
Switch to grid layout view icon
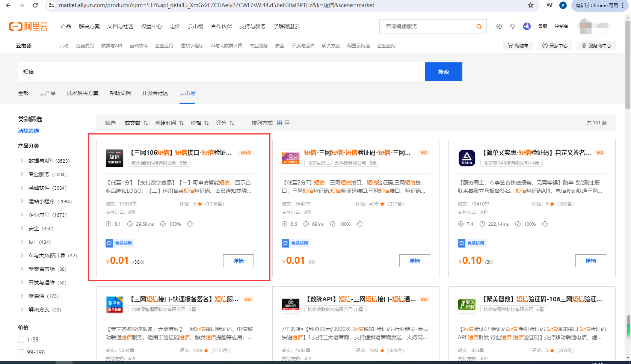[279, 123]
